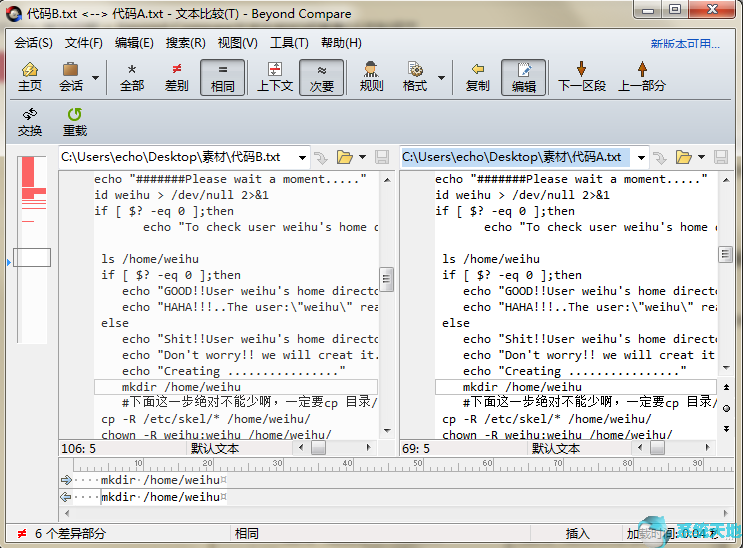This screenshot has width=743, height=548.
Task: Click right-arrow icon in line detail pane
Action: 66,480
